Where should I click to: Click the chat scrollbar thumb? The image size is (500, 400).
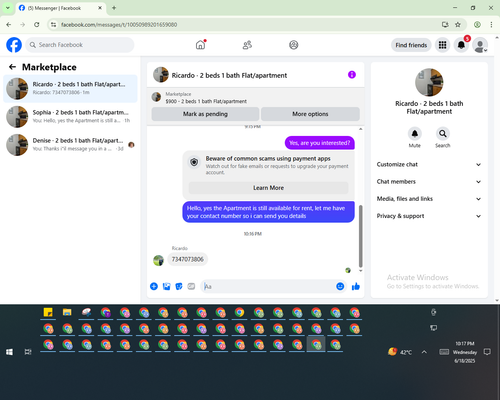pyautogui.click(x=360, y=236)
